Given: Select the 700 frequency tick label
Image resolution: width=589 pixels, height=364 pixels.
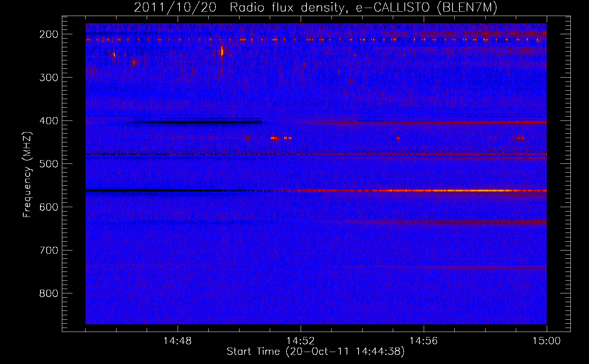Looking at the screenshot, I should [49, 250].
